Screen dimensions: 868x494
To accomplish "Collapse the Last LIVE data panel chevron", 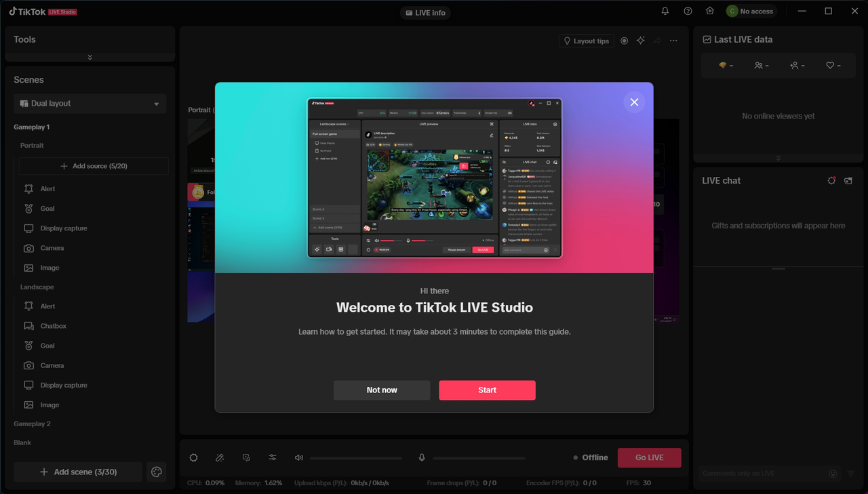I will point(778,158).
